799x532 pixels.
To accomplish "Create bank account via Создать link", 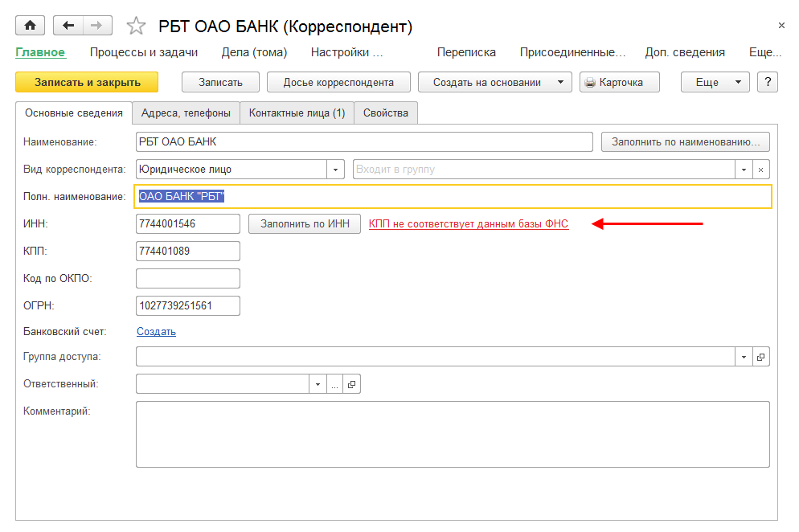I will 157,331.
